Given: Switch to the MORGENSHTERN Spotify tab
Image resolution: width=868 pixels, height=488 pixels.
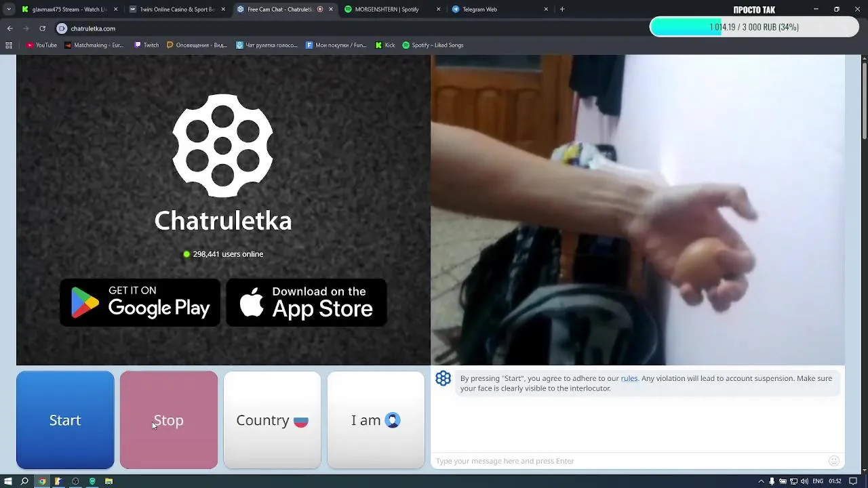Looking at the screenshot, I should tap(392, 9).
